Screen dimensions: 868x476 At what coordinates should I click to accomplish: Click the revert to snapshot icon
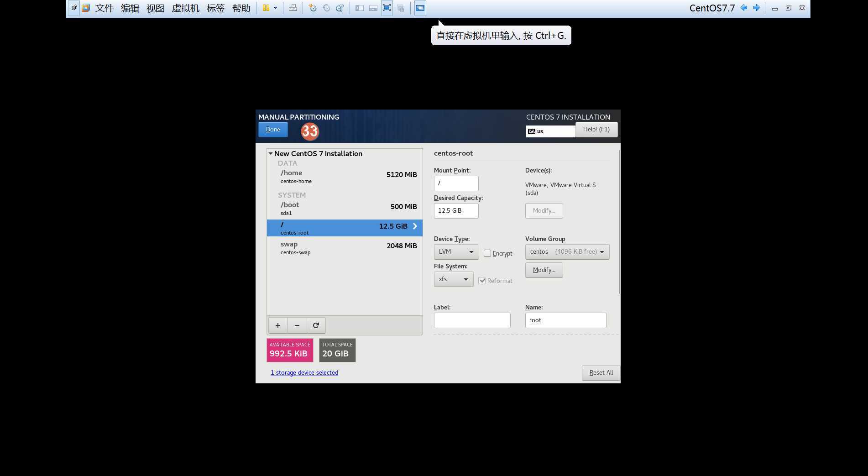[x=326, y=8]
